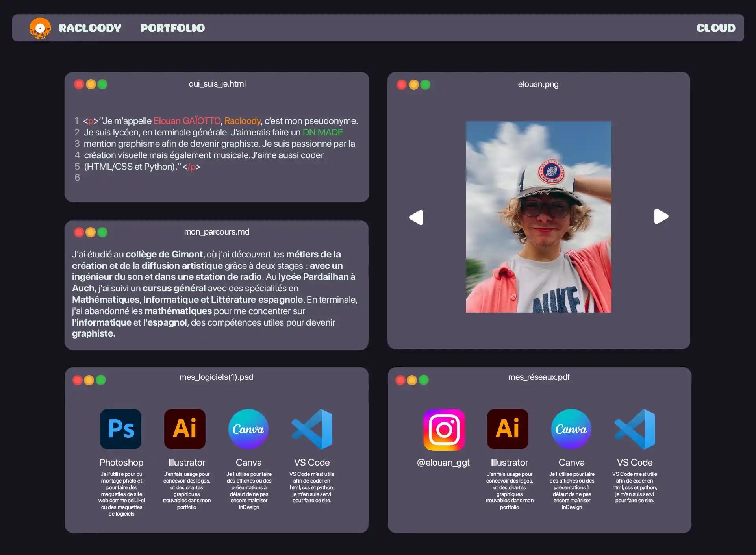Open the PORTFOLIO page

click(173, 28)
